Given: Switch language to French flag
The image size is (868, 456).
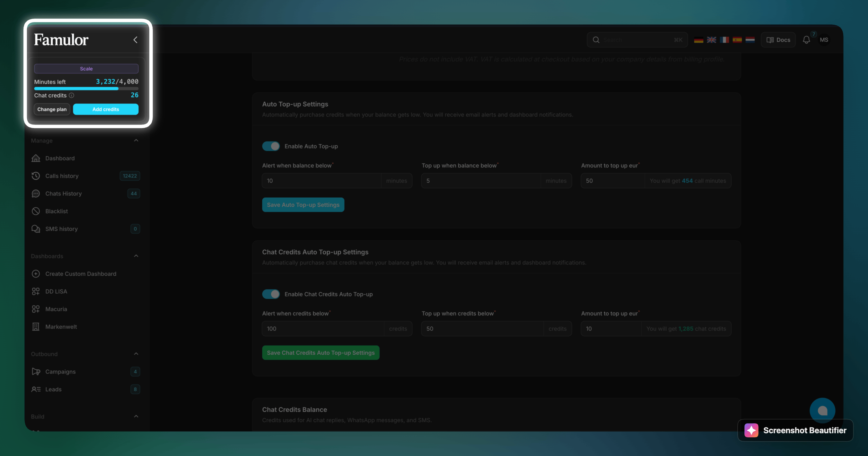Looking at the screenshot, I should pyautogui.click(x=724, y=40).
